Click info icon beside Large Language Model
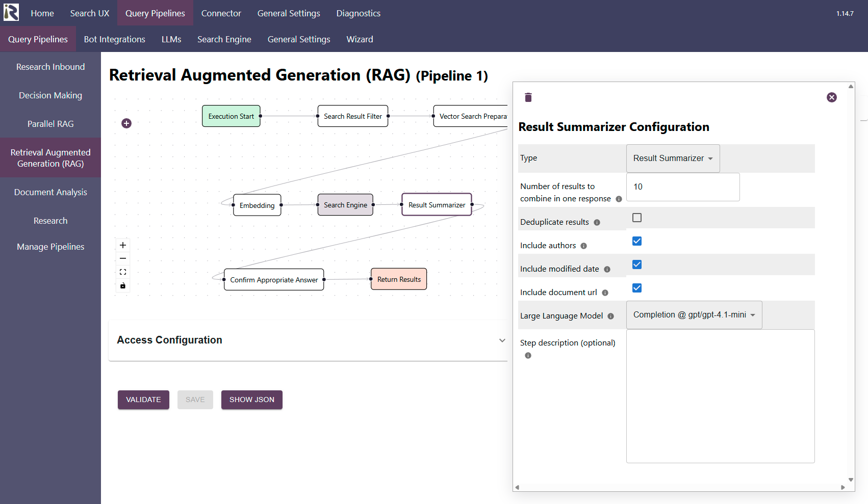 [610, 316]
